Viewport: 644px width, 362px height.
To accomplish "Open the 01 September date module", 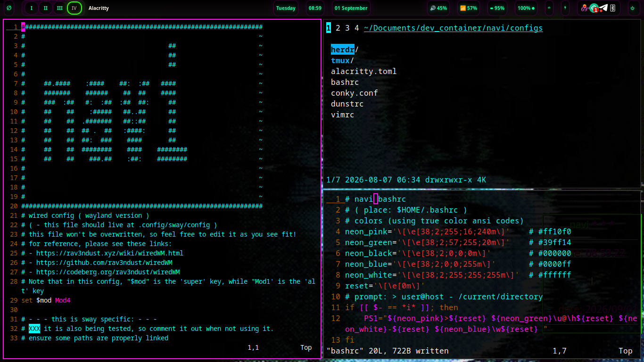I will click(x=351, y=8).
